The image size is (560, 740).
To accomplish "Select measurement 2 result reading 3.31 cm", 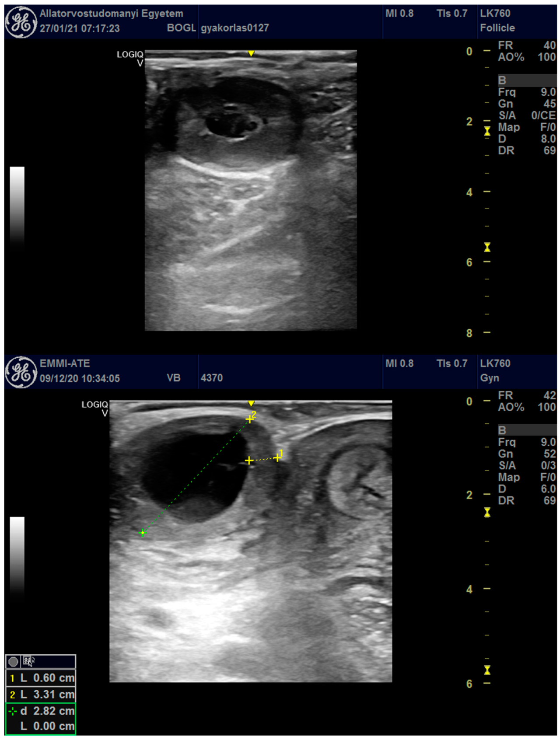I will coord(41,695).
